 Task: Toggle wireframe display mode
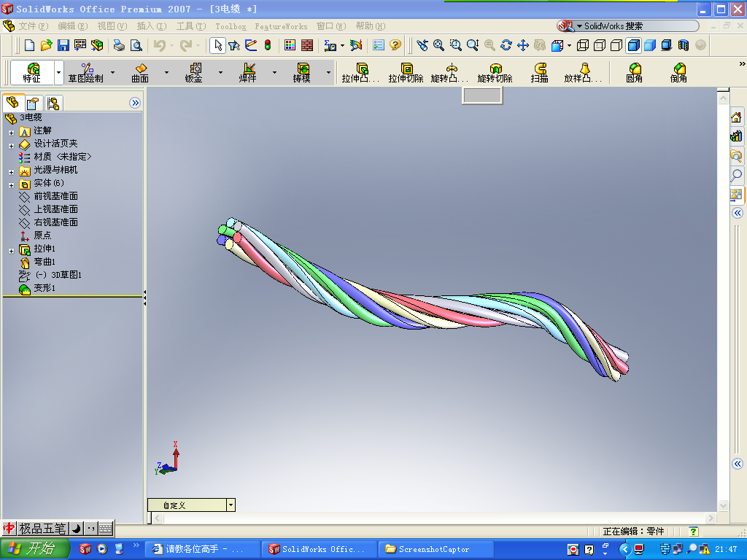(582, 45)
